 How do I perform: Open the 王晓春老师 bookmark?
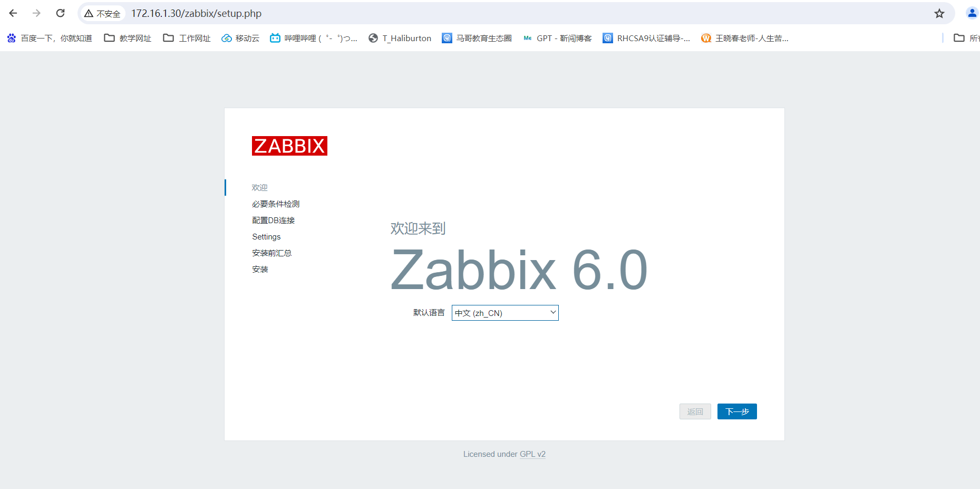745,38
